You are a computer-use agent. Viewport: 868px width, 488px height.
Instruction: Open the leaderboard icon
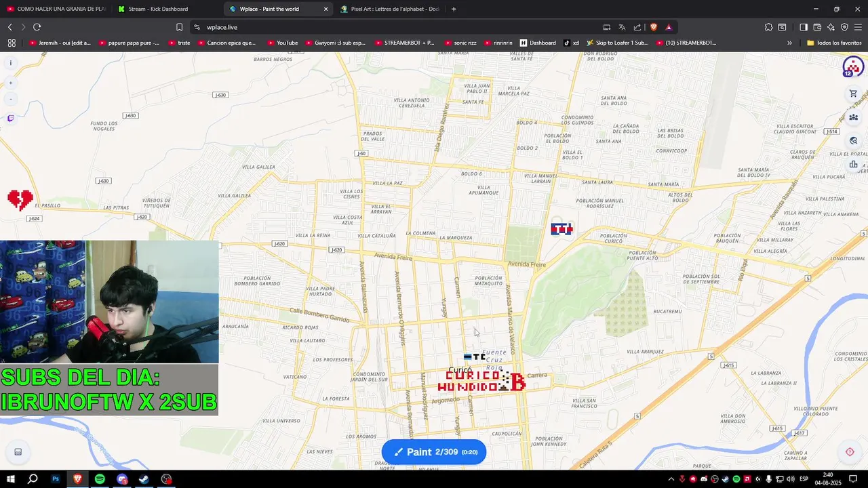tap(853, 164)
